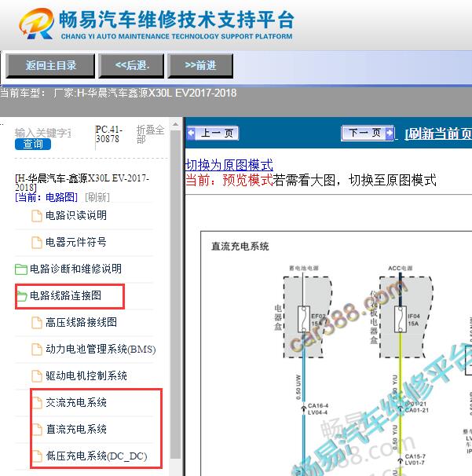Switch to original image mode link
This screenshot has height=476, width=472.
(229, 165)
